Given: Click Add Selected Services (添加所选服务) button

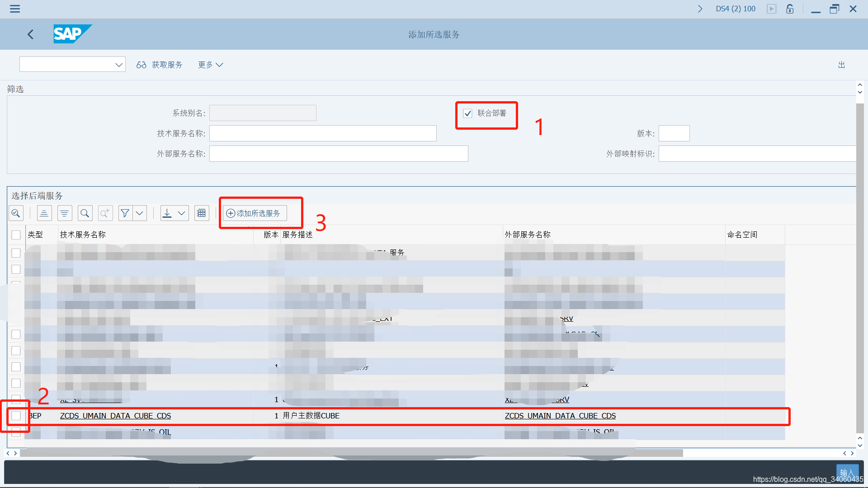Looking at the screenshot, I should [255, 213].
